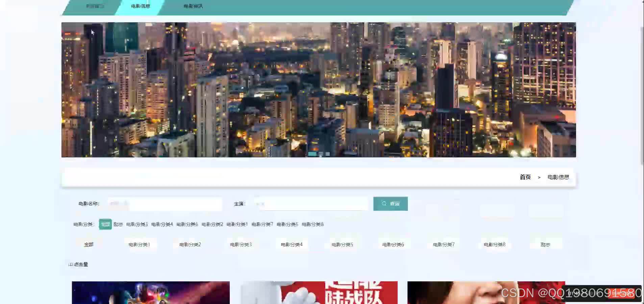The image size is (644, 304).
Task: Select 电影分类2 in the inline 电影分类 filter
Action: click(x=212, y=224)
